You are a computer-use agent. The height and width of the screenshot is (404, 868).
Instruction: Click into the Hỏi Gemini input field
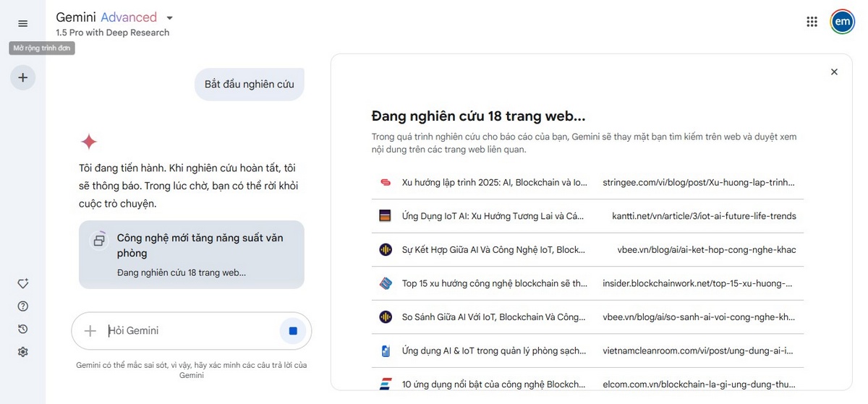pos(191,330)
